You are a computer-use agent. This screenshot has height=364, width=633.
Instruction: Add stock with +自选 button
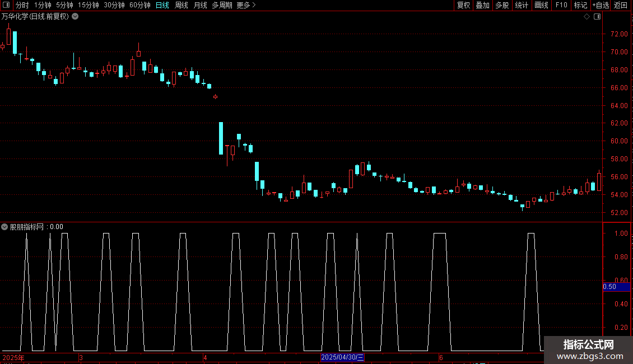point(601,5)
